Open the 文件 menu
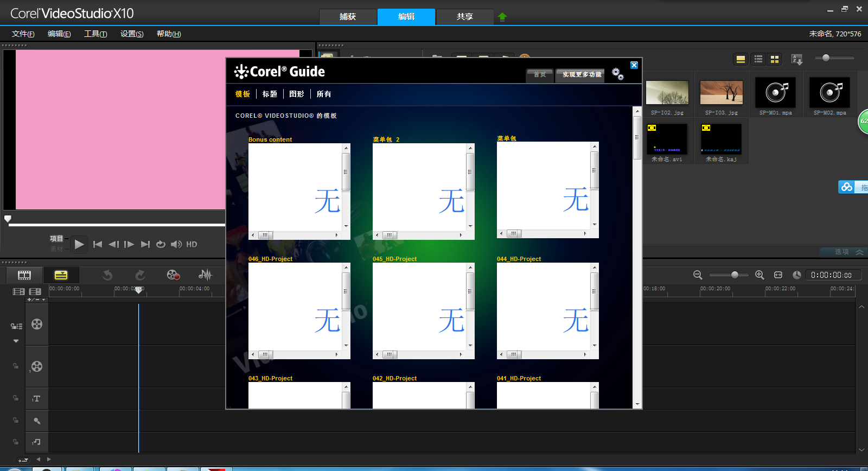The image size is (868, 471). (23, 34)
